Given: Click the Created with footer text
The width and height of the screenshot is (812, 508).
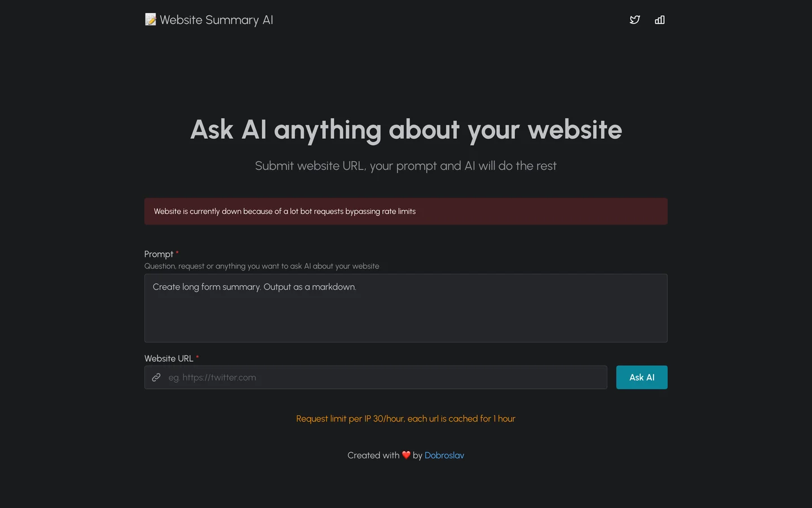Looking at the screenshot, I should click(x=373, y=455).
